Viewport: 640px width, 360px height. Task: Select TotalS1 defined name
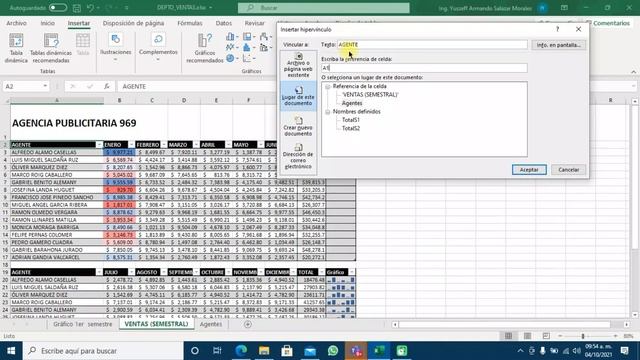click(351, 120)
